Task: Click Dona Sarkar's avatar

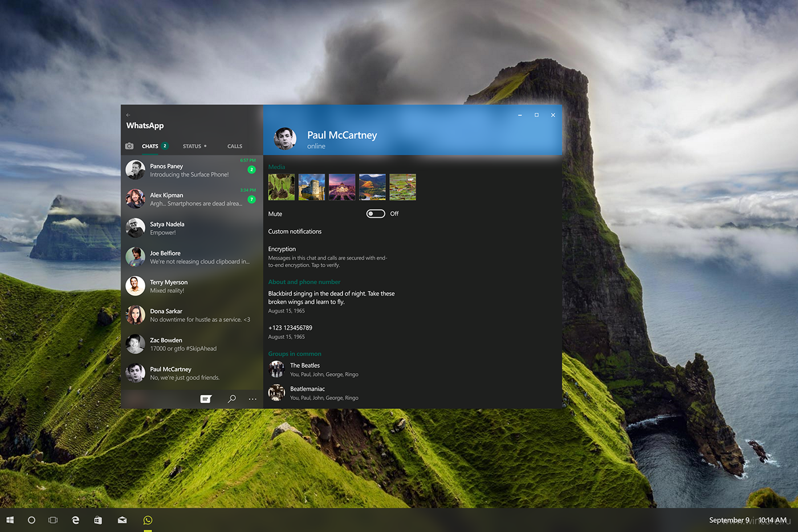Action: (135, 315)
